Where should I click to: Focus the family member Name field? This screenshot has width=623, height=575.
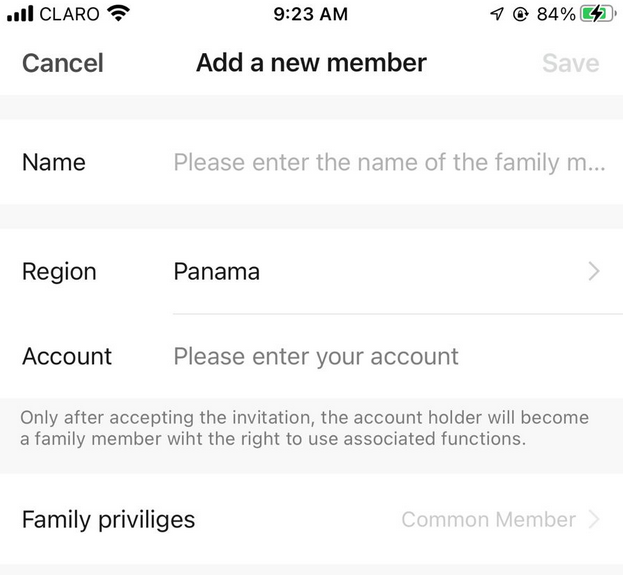coord(389,162)
